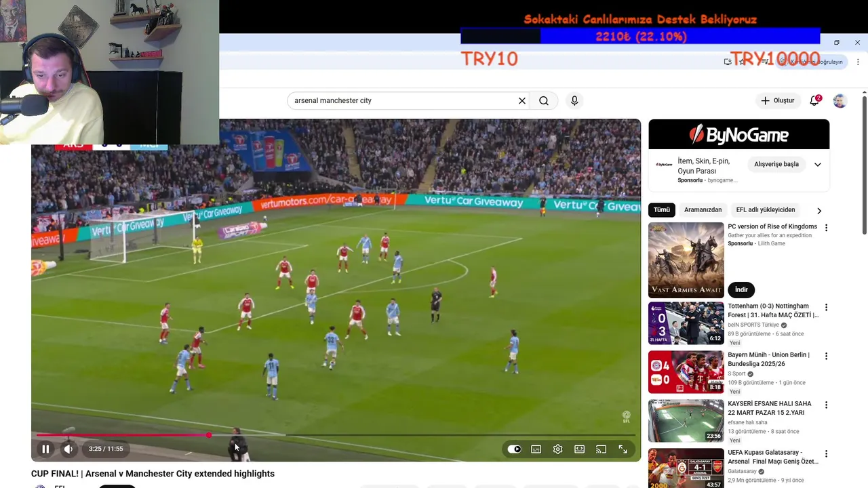The width and height of the screenshot is (868, 488).
Task: Open options for KAYSERİ EFSANE HALI SAHA video
Action: (826, 405)
